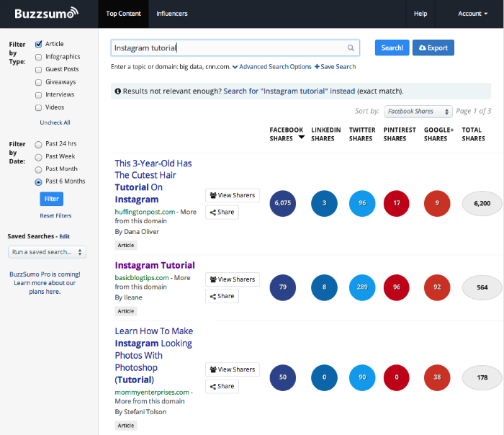Click Facebook circle showing 79 shares
Viewport: 504px width, 435px height.
tap(282, 287)
